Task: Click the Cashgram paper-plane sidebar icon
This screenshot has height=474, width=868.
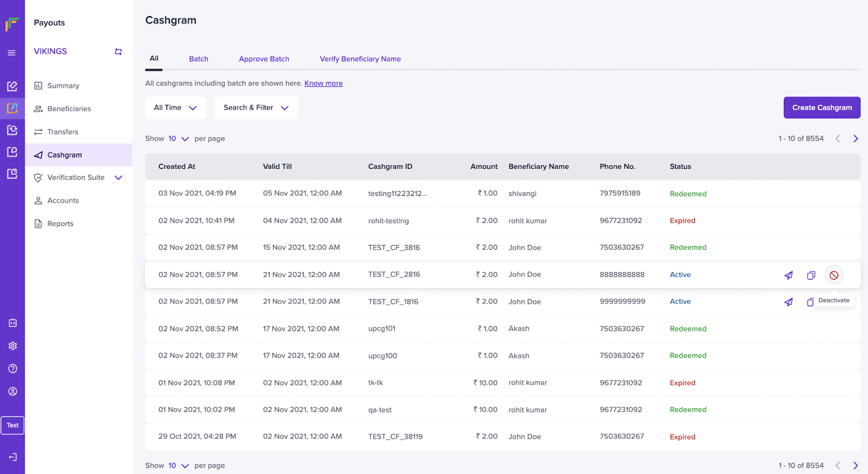Action: click(38, 155)
